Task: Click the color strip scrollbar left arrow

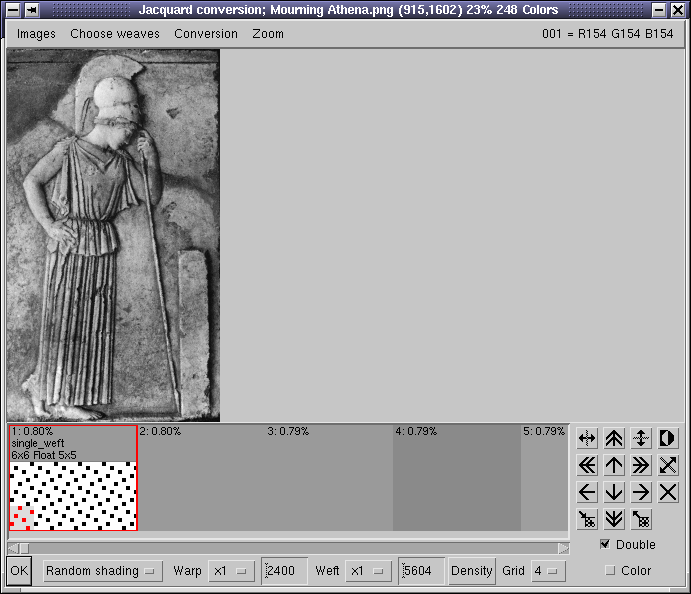Action: (x=14, y=548)
